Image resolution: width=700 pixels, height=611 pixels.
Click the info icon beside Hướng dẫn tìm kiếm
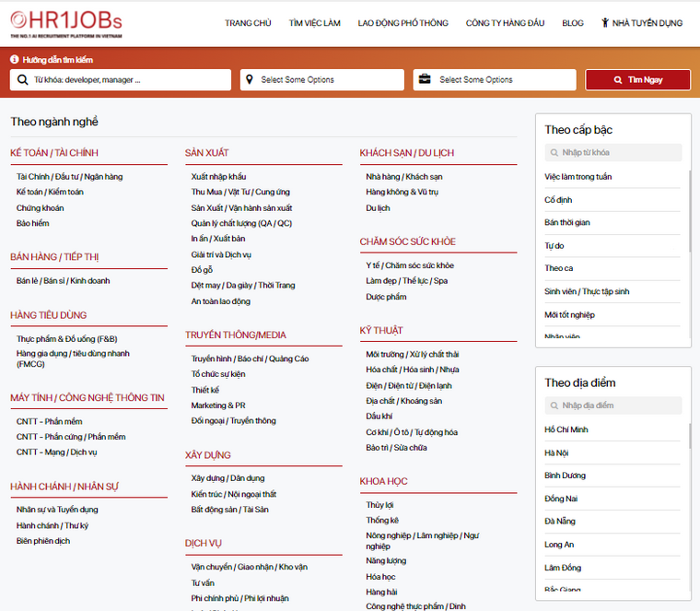(15, 59)
